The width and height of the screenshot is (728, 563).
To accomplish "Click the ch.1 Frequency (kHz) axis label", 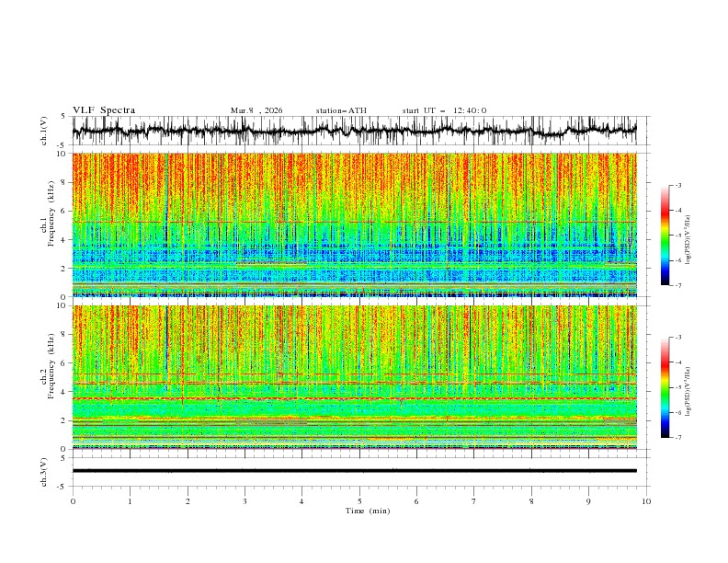I will coord(48,214).
